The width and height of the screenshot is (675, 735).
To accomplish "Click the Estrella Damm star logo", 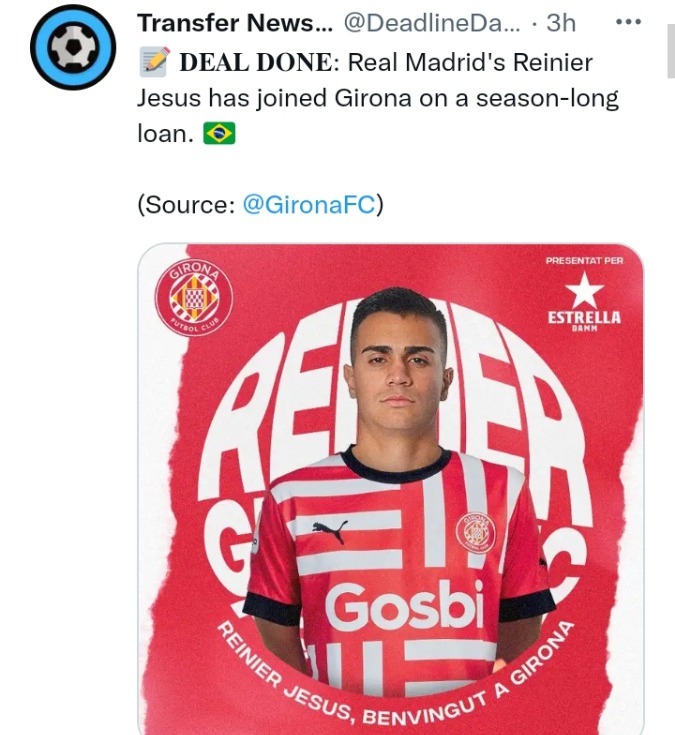I will [x=584, y=302].
